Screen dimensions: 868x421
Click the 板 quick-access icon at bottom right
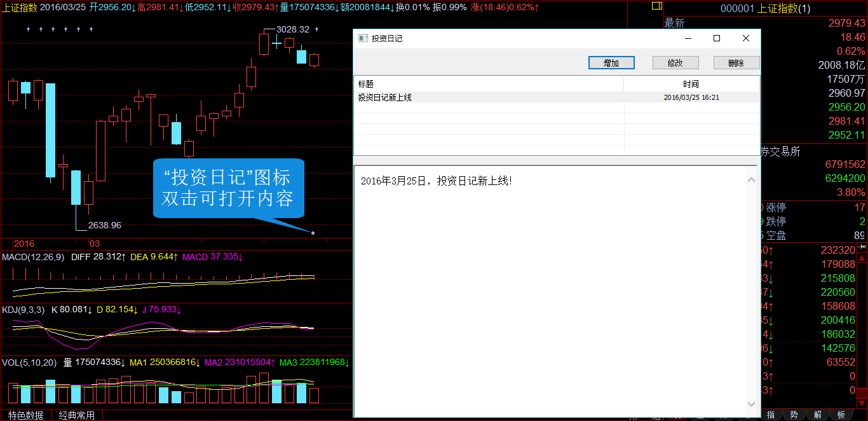tap(841, 414)
